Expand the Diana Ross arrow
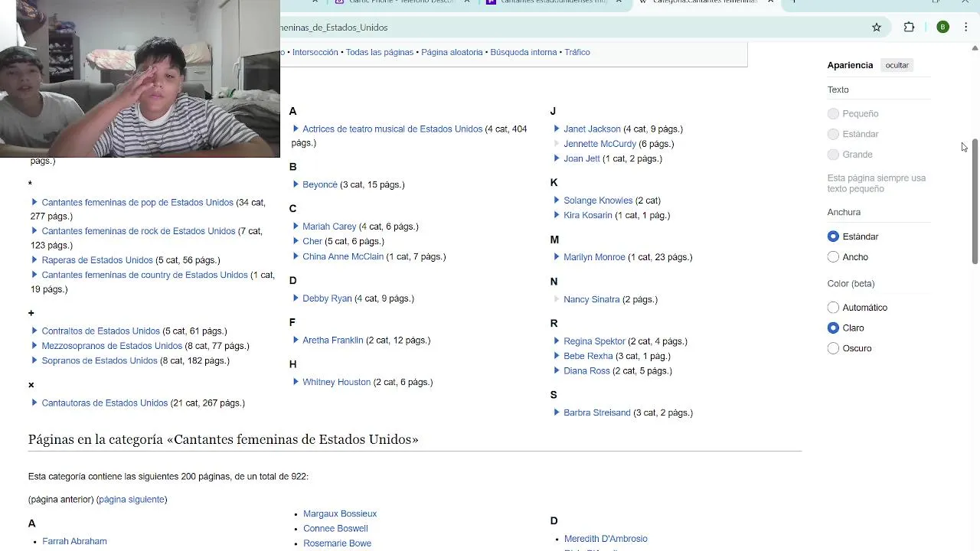980x551 pixels. point(557,370)
